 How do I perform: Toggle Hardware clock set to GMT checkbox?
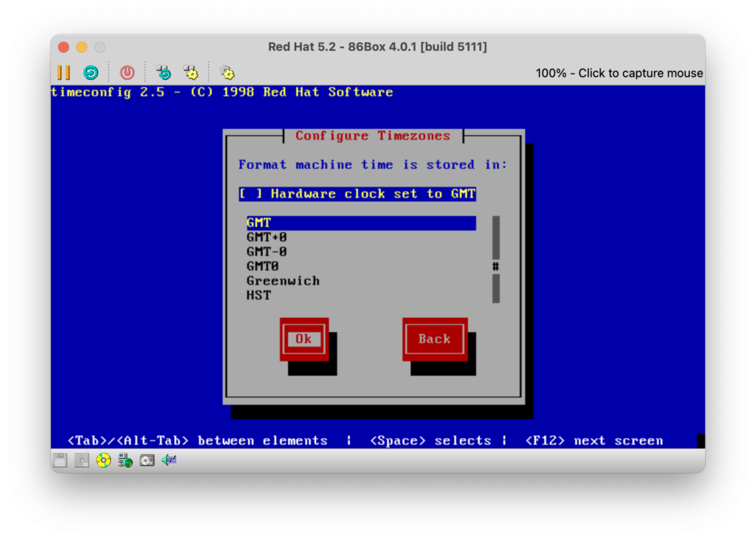click(x=357, y=194)
